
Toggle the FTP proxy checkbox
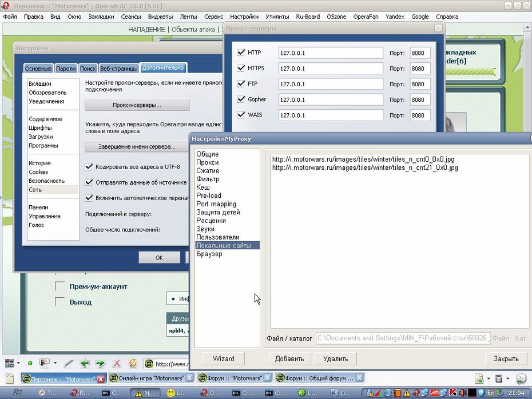(241, 83)
